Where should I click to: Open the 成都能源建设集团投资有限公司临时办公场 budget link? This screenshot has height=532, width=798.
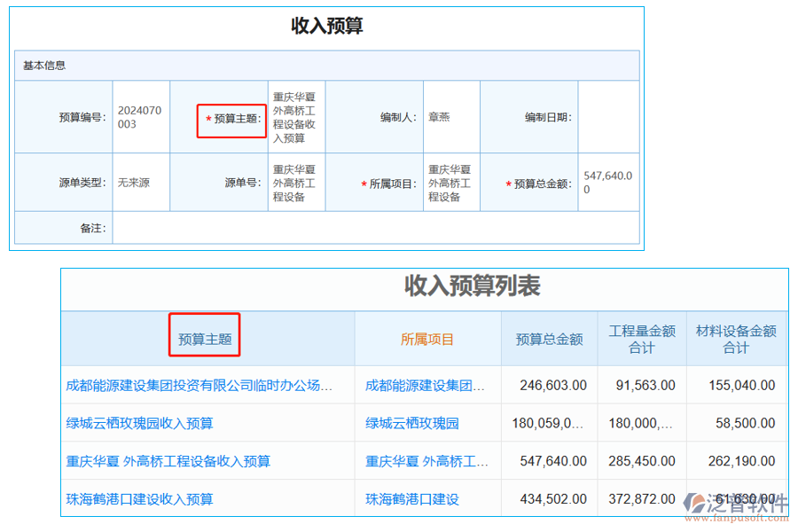tap(199, 385)
